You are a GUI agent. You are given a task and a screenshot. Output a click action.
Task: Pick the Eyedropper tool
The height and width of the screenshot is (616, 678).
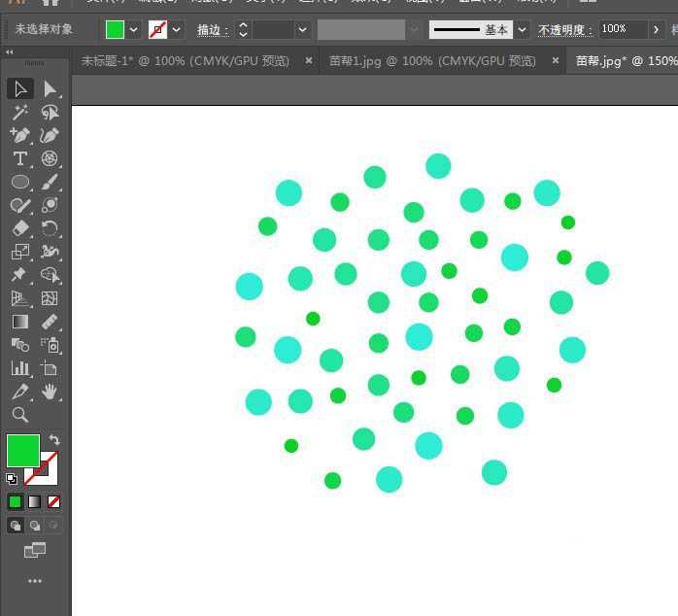pos(19,392)
